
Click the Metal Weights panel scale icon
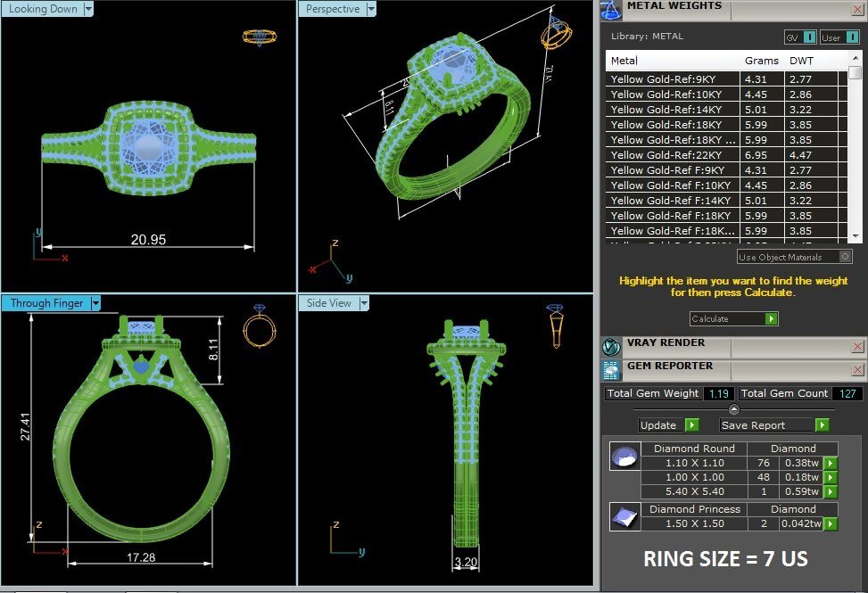tap(611, 10)
